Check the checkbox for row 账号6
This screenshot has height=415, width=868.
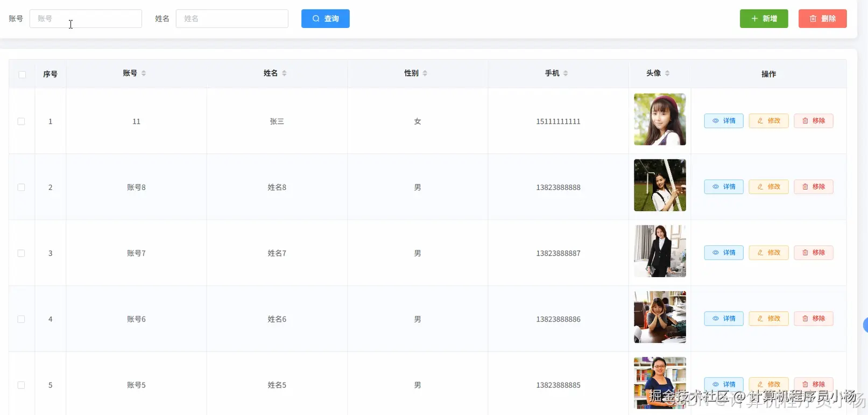coord(22,319)
